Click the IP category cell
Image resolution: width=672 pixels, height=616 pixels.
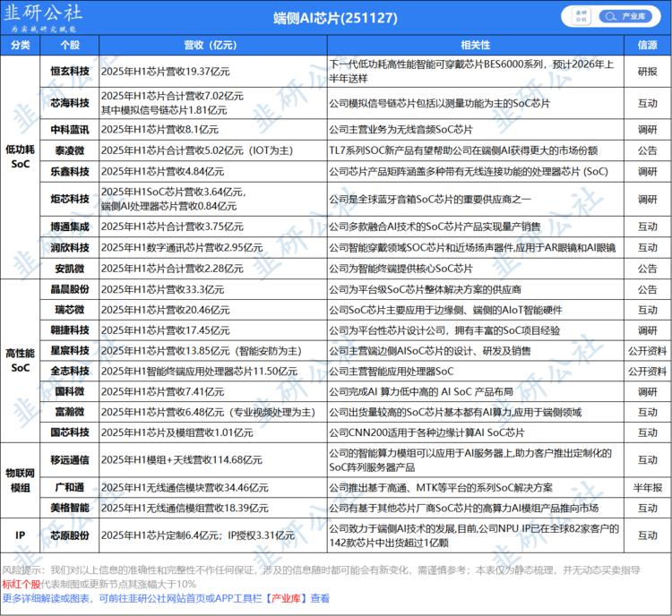pos(20,535)
